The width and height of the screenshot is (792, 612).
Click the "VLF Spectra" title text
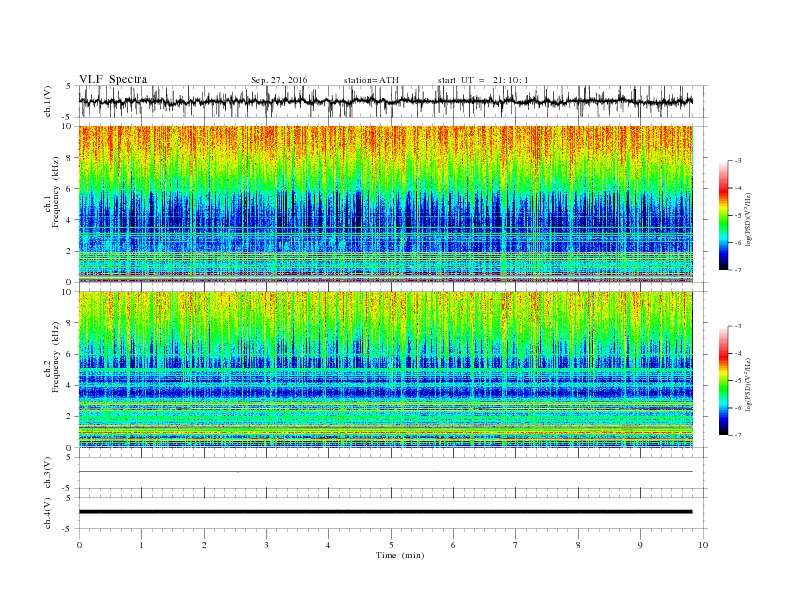pos(113,79)
